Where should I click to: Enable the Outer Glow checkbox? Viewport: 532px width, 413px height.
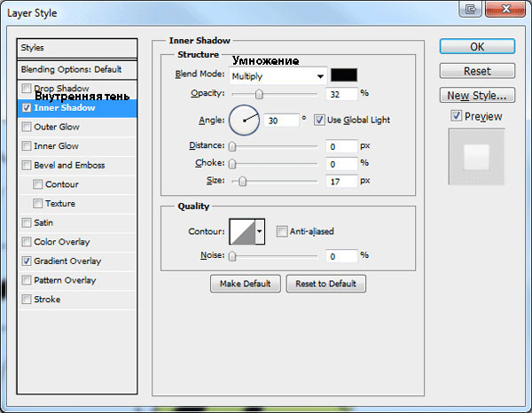point(26,127)
